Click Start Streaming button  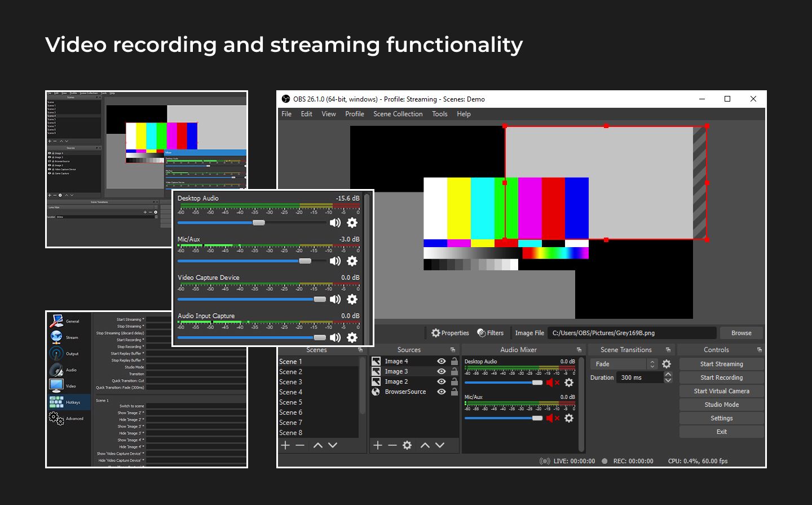tap(722, 364)
